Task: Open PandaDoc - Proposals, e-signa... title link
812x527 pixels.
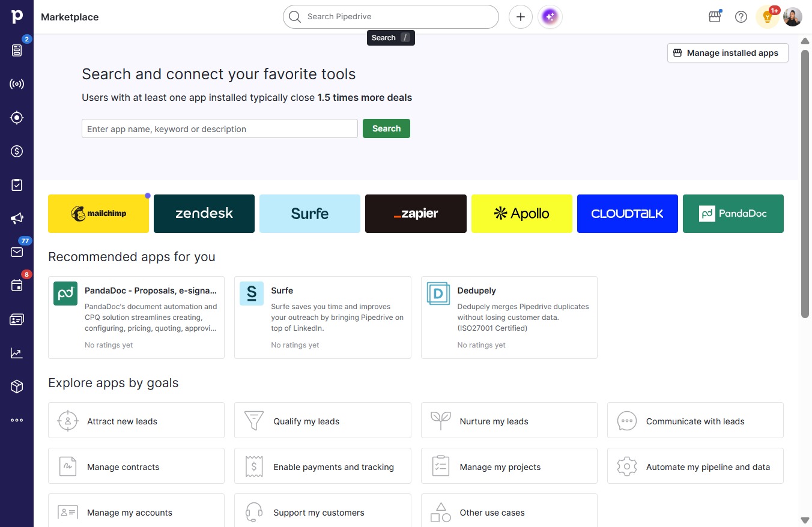Action: pyautogui.click(x=151, y=291)
